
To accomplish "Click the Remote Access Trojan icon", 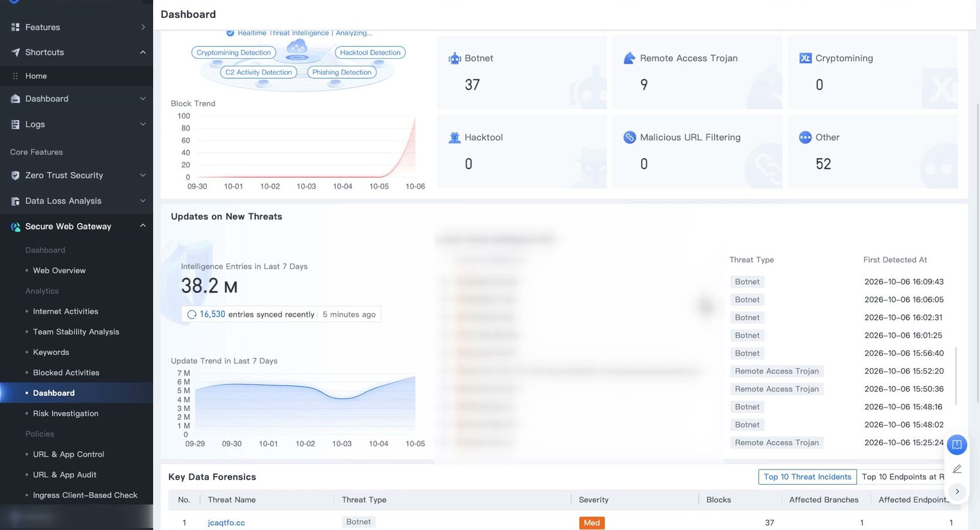I will point(630,58).
